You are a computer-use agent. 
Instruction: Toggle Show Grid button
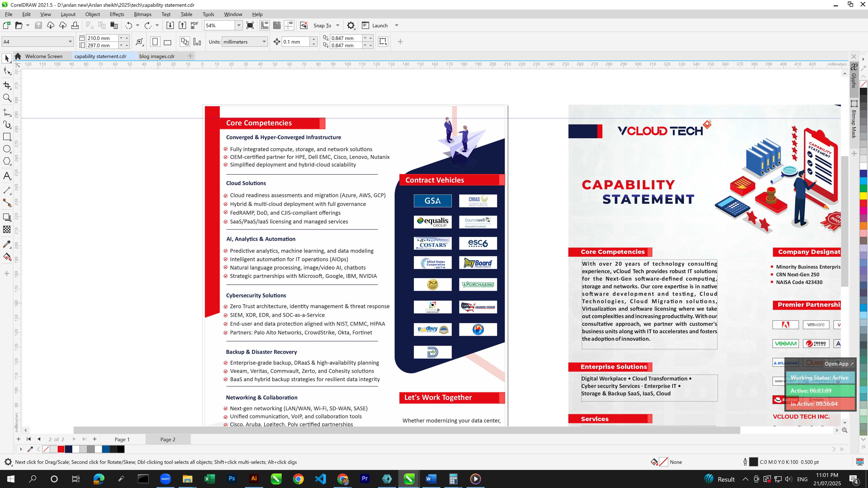277,25
